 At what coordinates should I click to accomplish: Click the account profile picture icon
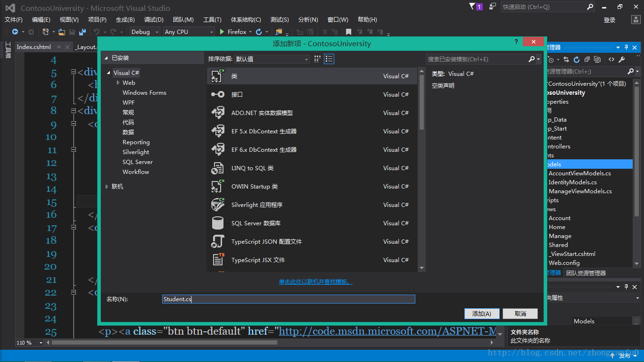[x=636, y=19]
